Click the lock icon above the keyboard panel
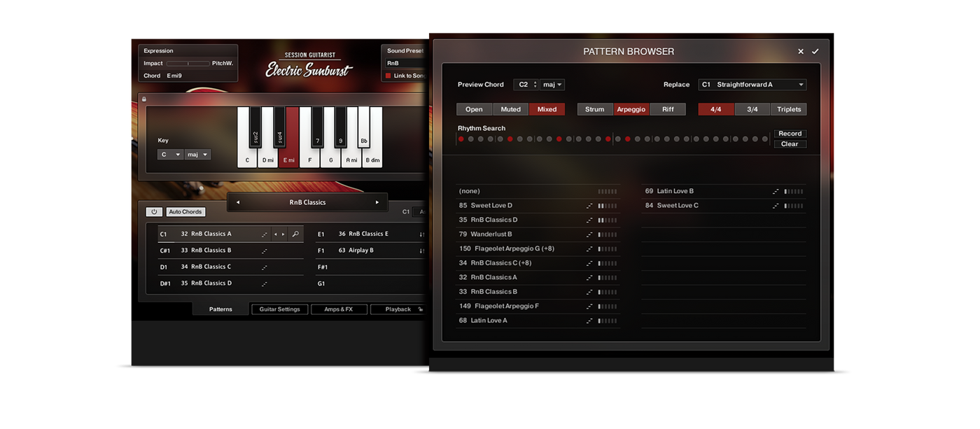The image size is (980, 429). (144, 99)
